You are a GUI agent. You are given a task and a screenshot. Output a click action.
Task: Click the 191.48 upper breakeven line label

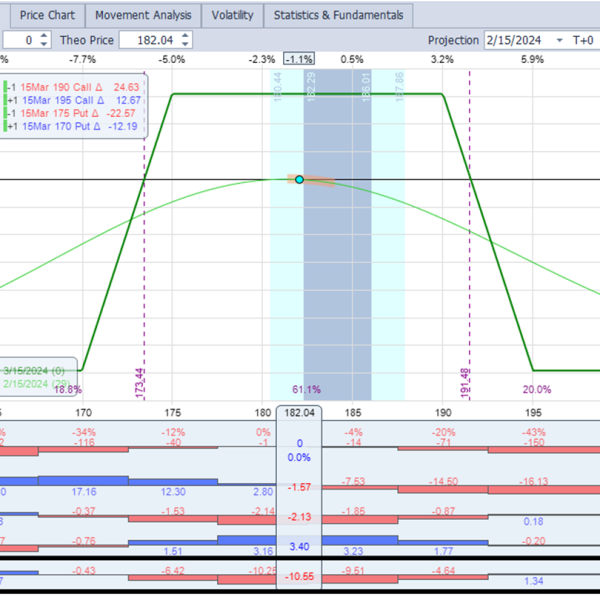coord(465,384)
